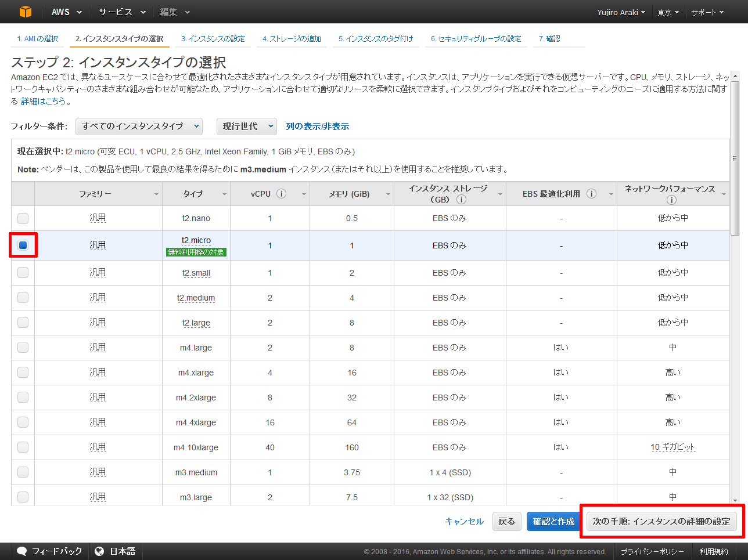The image size is (748, 560).
Task: Click the vCPU column info icon
Action: coord(282,194)
